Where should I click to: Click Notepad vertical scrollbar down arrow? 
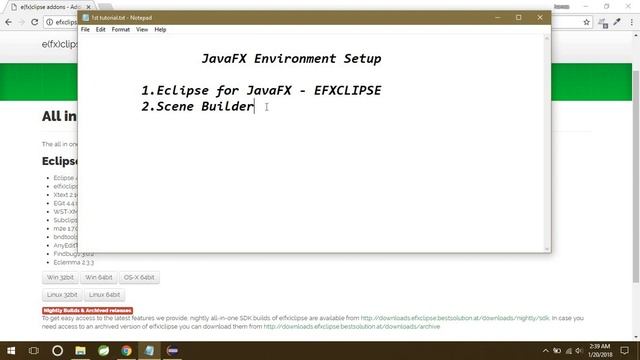click(x=547, y=249)
